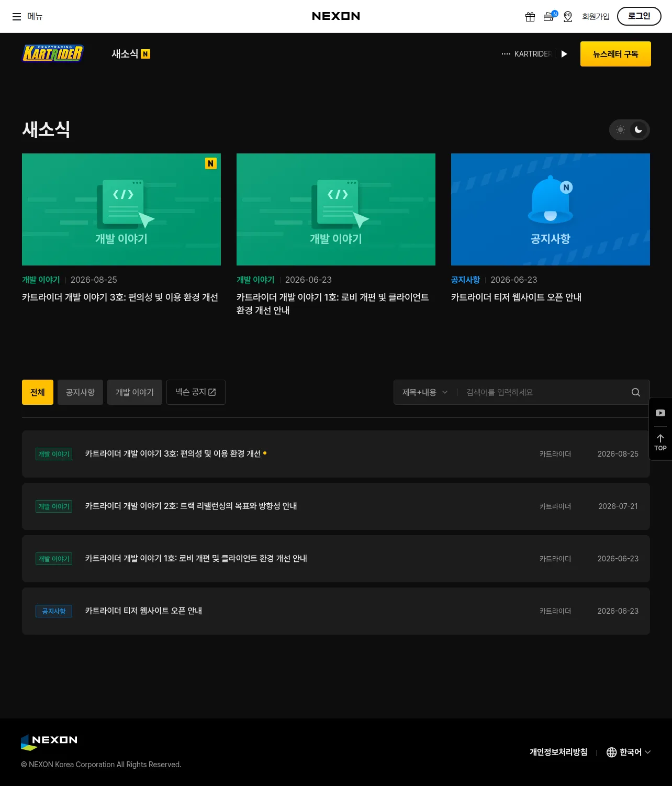Click the search magnifier icon
672x786 pixels.
(636, 392)
